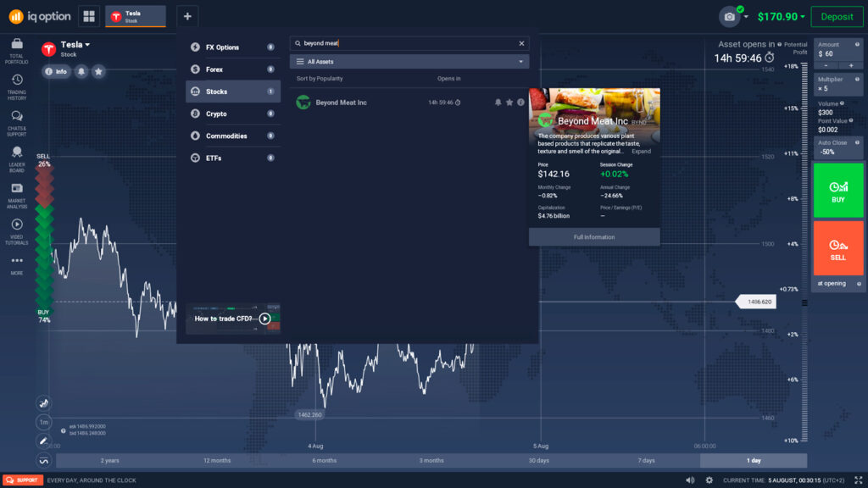Decrease the amount with minus
The image size is (868, 488).
coord(826,66)
